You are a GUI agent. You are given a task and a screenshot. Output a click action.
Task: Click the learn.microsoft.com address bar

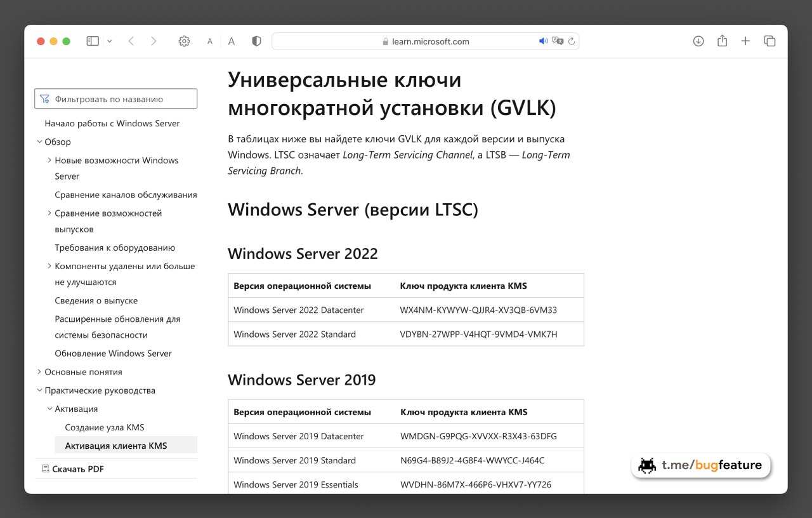(x=425, y=41)
